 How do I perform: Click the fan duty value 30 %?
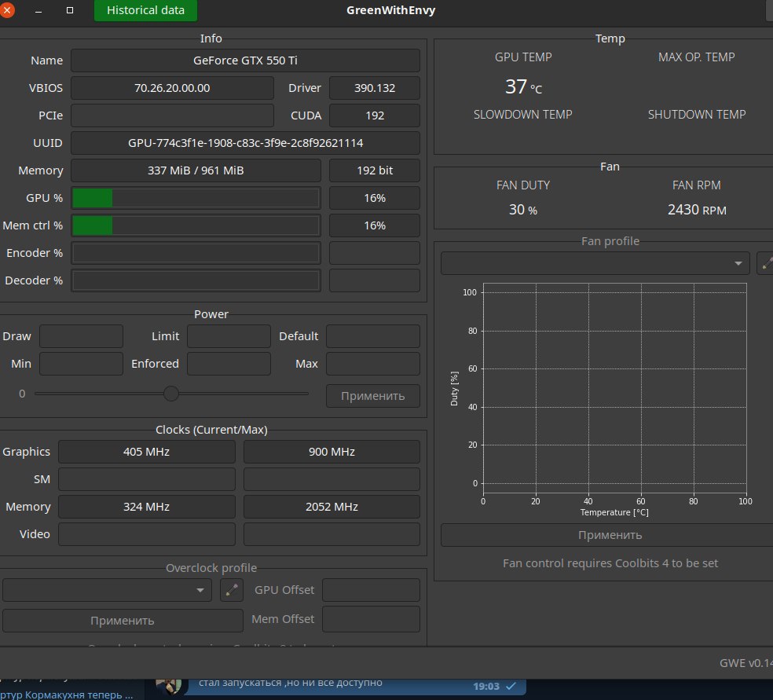(x=523, y=210)
